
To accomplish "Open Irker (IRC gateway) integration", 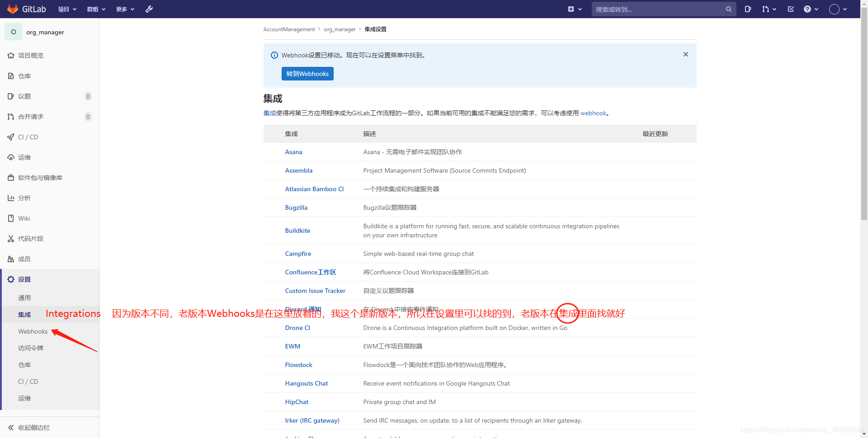I will click(x=312, y=420).
